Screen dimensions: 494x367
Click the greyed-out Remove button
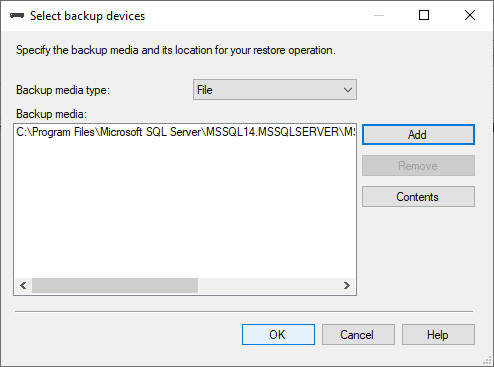(418, 166)
